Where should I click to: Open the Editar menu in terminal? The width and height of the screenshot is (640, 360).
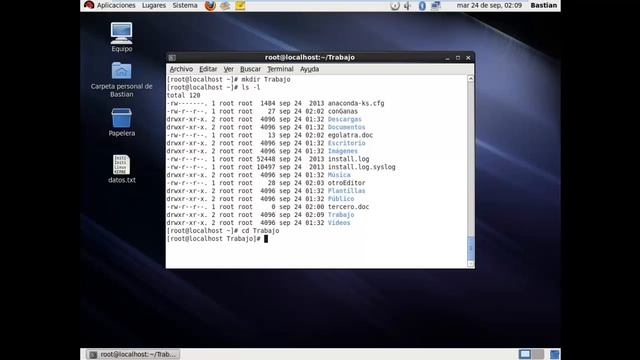tap(208, 69)
